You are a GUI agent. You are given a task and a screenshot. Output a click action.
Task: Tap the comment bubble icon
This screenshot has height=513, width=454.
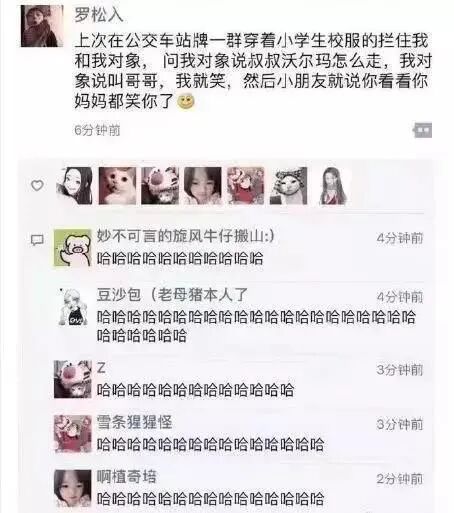[x=37, y=240]
